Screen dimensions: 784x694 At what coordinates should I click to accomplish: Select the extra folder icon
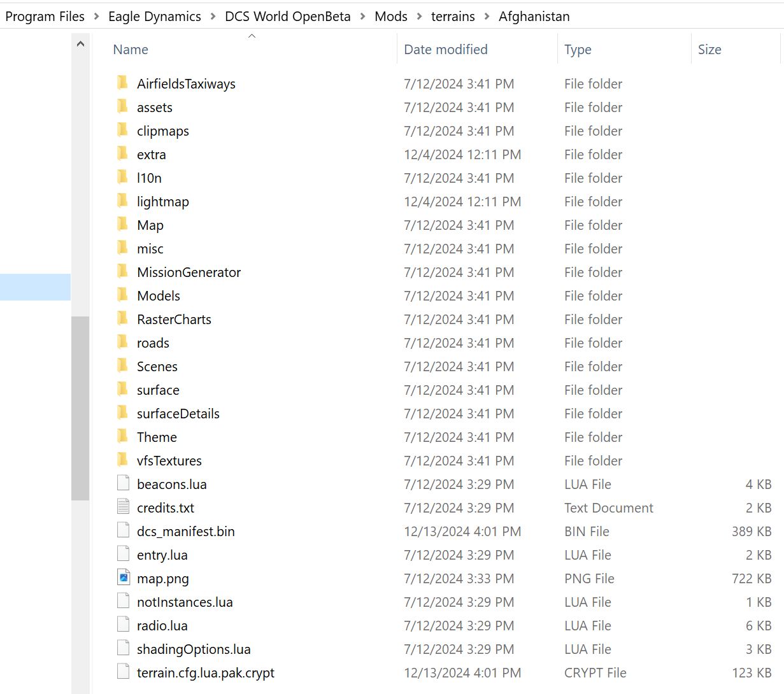(x=123, y=153)
